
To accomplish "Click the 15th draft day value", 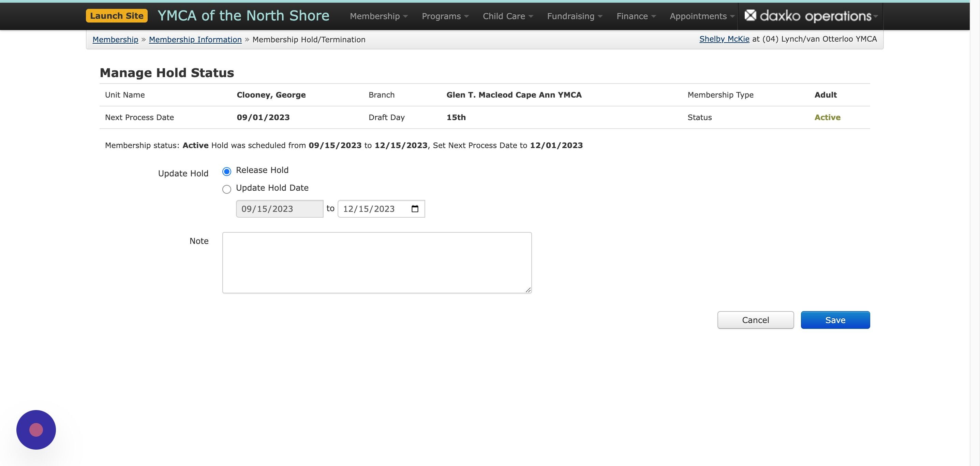I will (x=456, y=117).
